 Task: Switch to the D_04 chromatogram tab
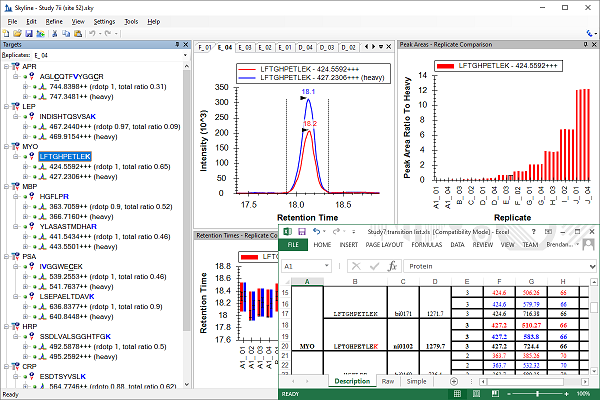306,47
